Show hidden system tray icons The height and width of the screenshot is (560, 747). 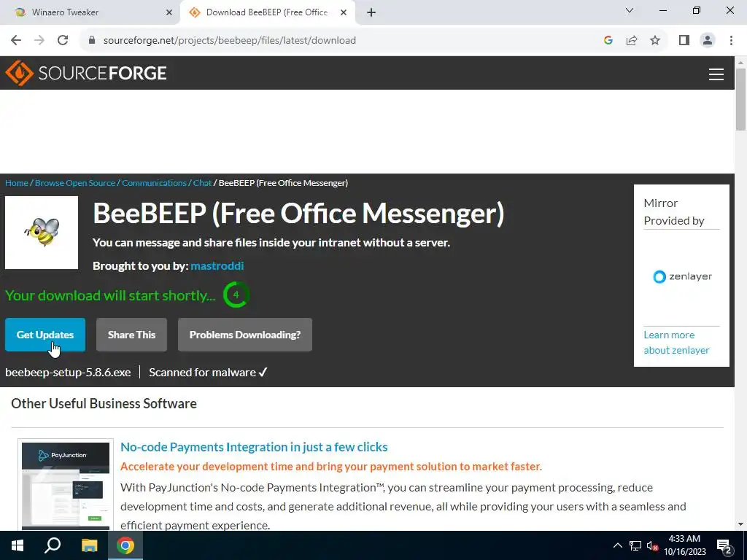(617, 545)
